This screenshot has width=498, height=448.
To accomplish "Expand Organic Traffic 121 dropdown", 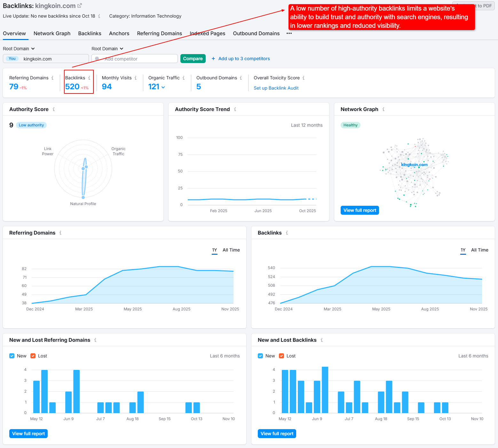I will coord(163,87).
